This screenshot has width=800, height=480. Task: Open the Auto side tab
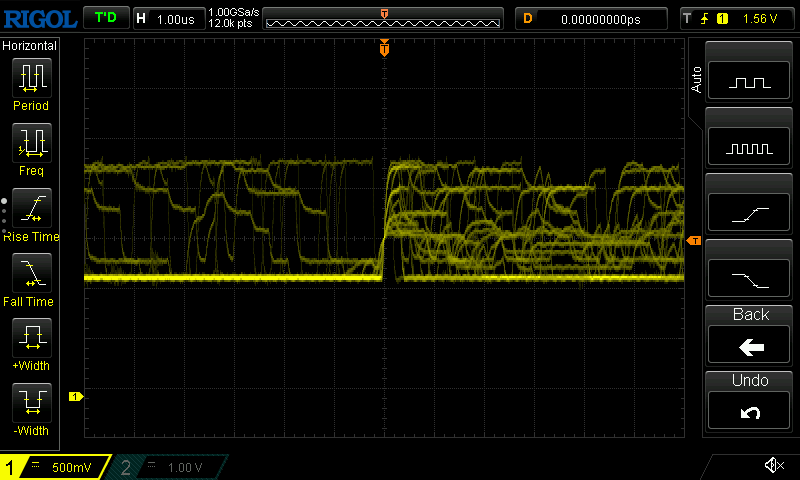[696, 80]
